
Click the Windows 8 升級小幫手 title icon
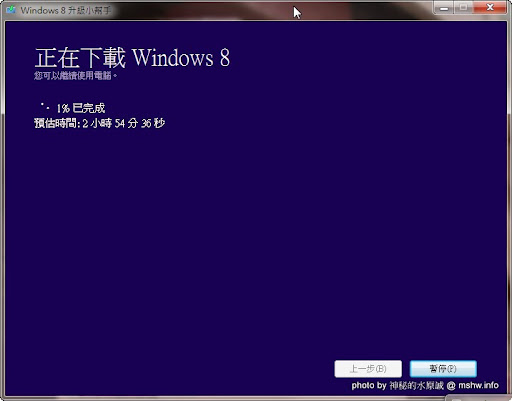pyautogui.click(x=11, y=10)
